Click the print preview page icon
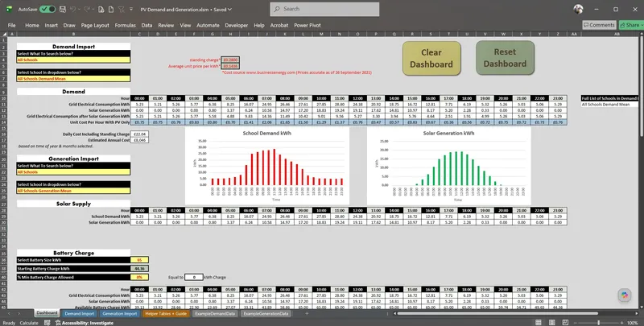The height and width of the screenshot is (326, 644). tap(101, 9)
